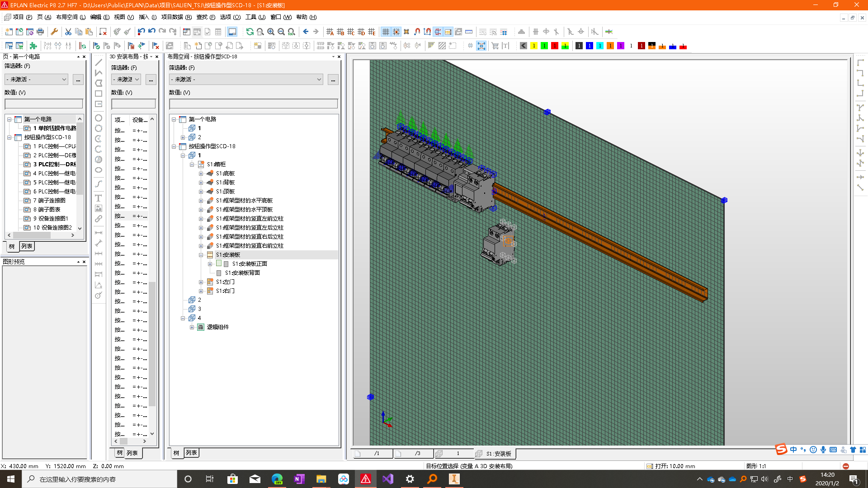Select the line drawing tool

tap(99, 62)
